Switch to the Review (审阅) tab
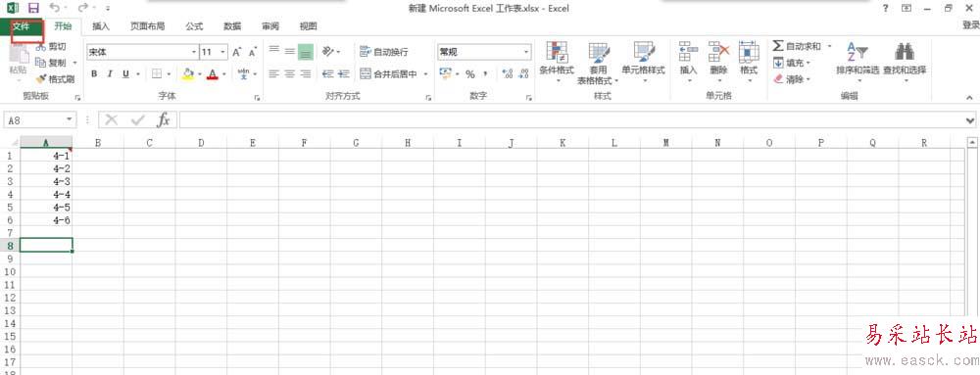This screenshot has width=980, height=375. pos(270,26)
